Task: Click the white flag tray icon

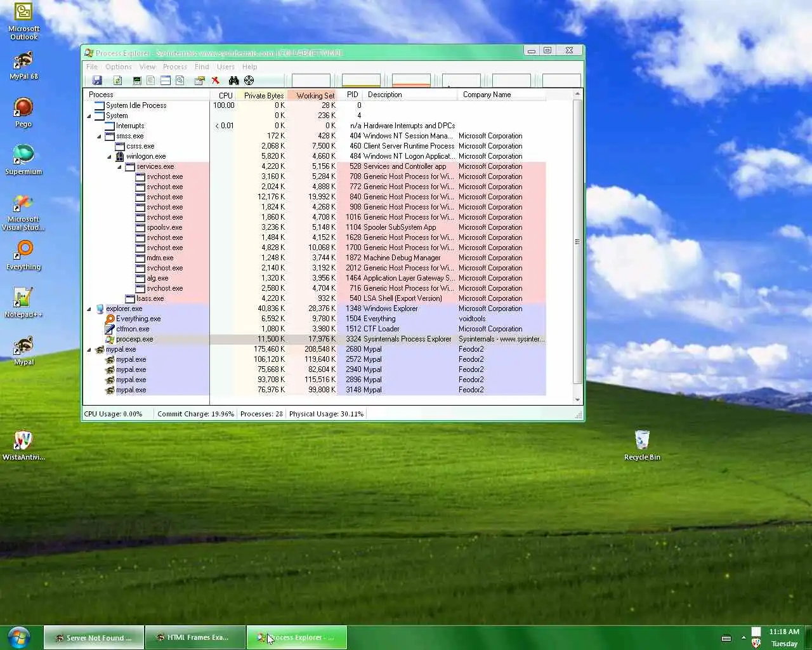Action: coord(756,632)
